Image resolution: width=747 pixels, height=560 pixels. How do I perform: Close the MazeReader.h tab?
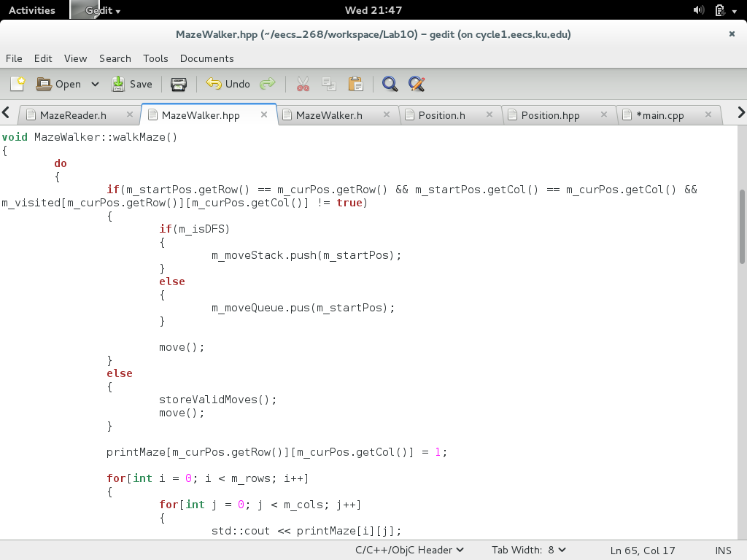(x=130, y=114)
